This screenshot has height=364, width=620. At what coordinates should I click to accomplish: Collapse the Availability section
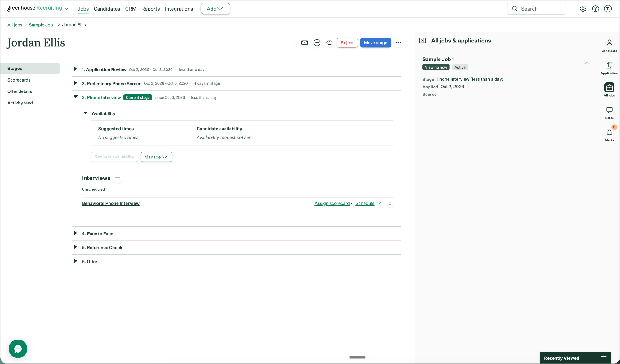(86, 113)
